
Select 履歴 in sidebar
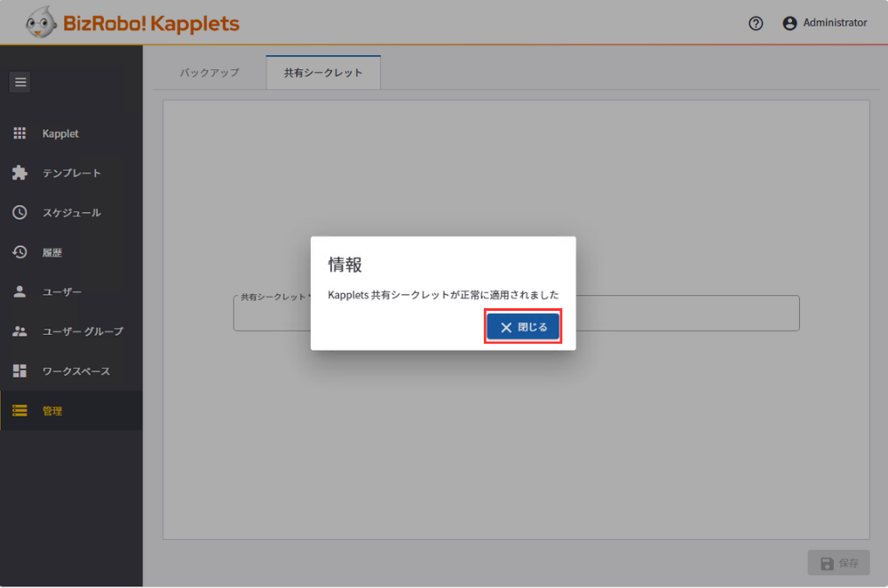pos(71,252)
